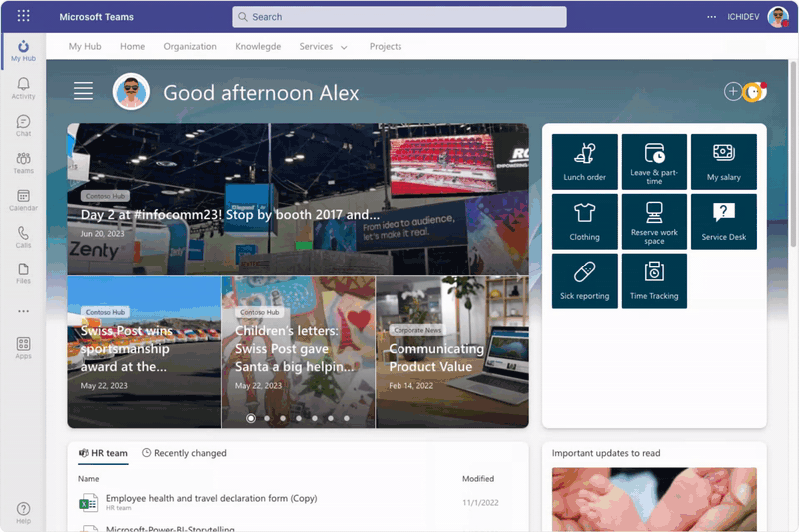799x532 pixels.
Task: Click the Search input field
Action: [x=399, y=17]
